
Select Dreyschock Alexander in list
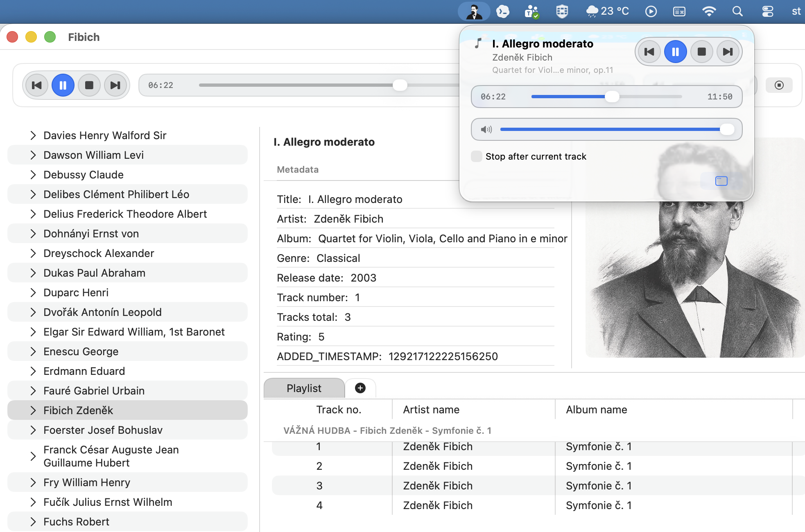127,253
